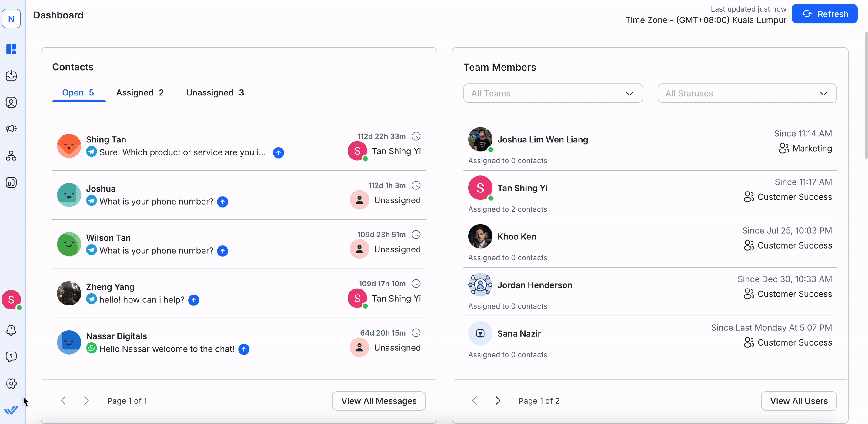The height and width of the screenshot is (424, 868).
Task: Click View All Messages button
Action: [379, 401]
